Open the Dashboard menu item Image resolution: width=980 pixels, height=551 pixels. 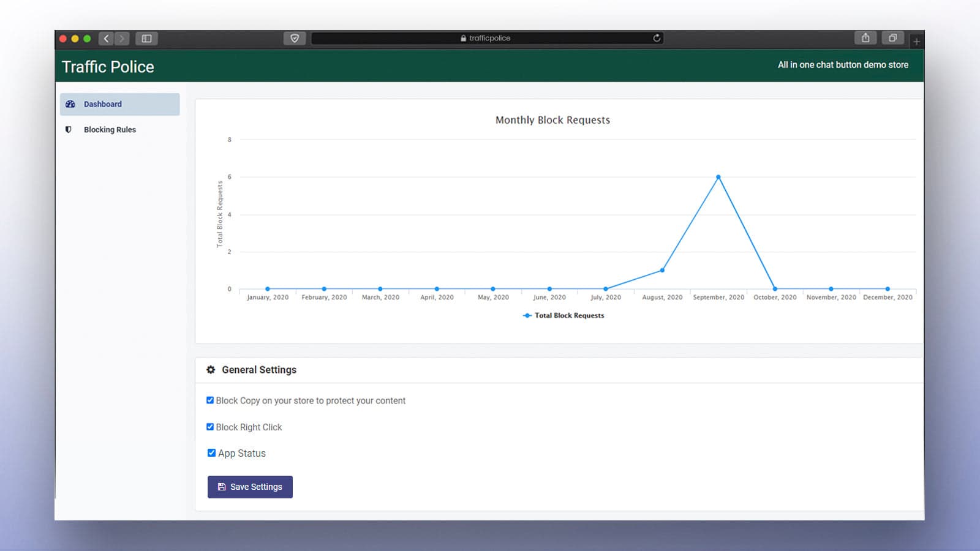(x=103, y=104)
